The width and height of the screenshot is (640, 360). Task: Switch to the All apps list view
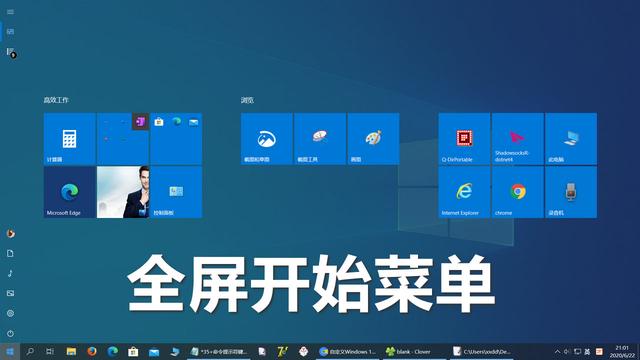tap(11, 52)
